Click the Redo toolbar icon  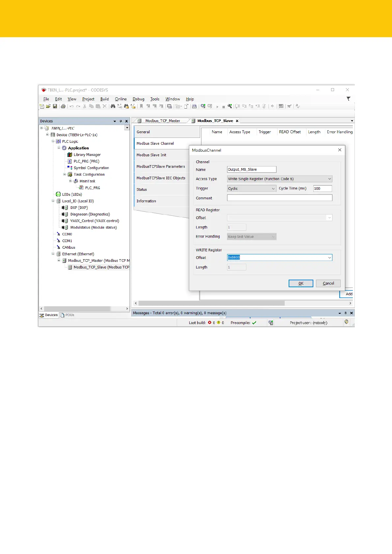coord(78,106)
